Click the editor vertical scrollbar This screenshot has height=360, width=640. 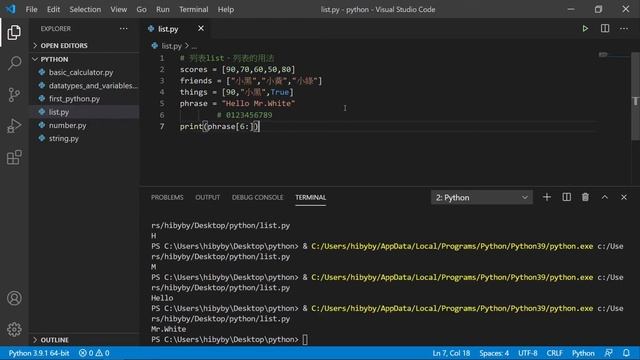tap(635, 96)
